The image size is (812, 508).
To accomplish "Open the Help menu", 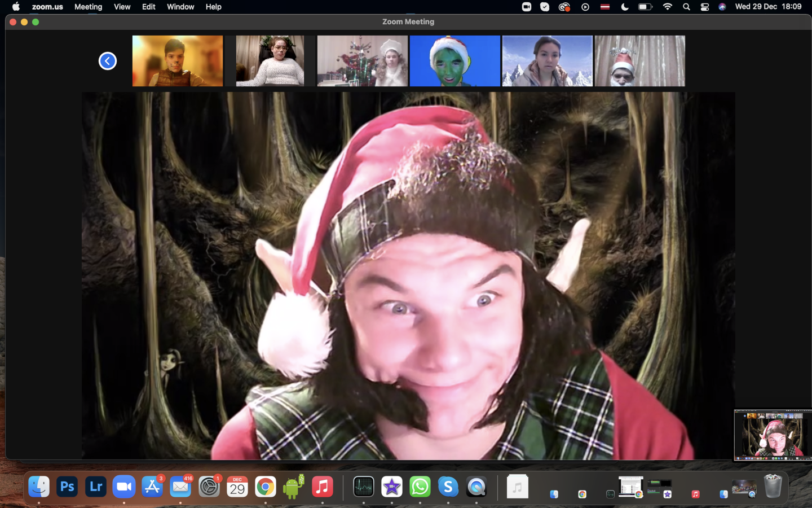I will click(213, 7).
